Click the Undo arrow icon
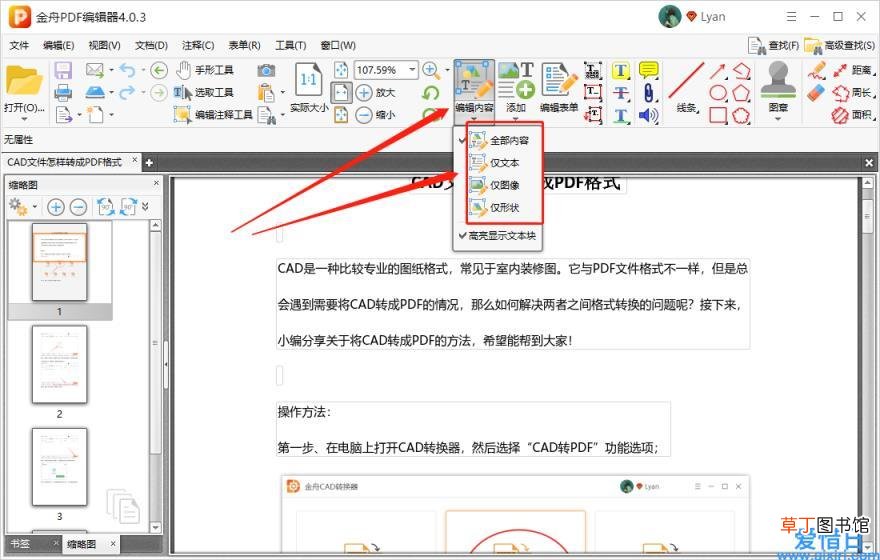Image resolution: width=880 pixels, height=560 pixels. pos(127,70)
